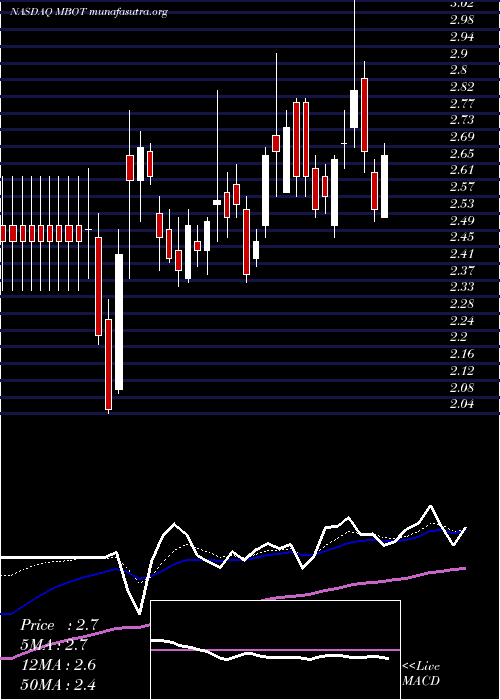Viewport: 500px width, 700px height.
Task: Click the 2.69 price axis label
Action: 462,137
